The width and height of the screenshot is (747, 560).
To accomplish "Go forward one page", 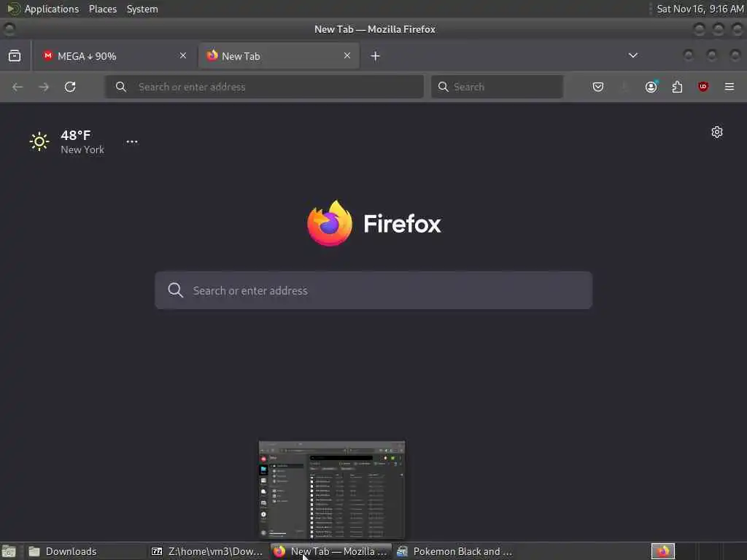I will (x=44, y=87).
